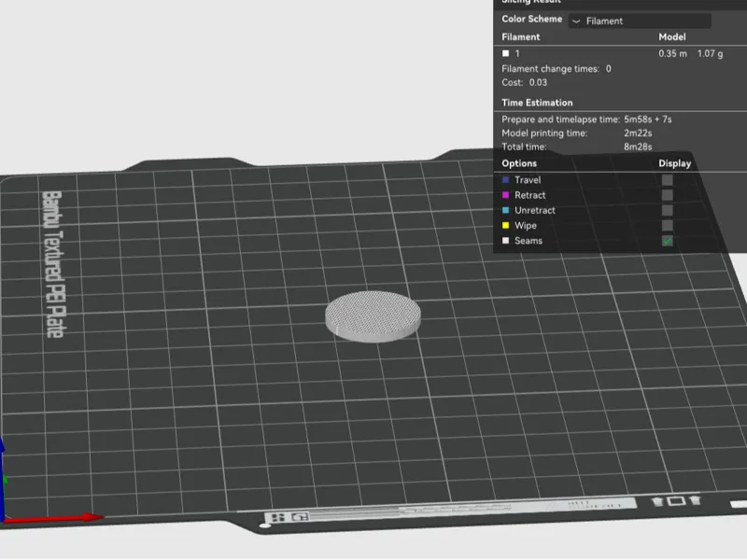Image resolution: width=747 pixels, height=560 pixels.
Task: Select the sliced disc model on plate
Action: [x=373, y=315]
